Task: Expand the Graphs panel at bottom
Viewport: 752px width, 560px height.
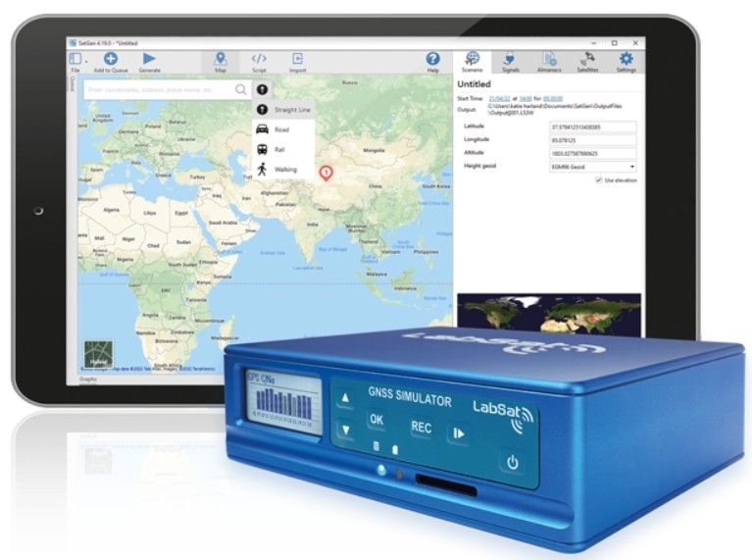Action: [88, 380]
